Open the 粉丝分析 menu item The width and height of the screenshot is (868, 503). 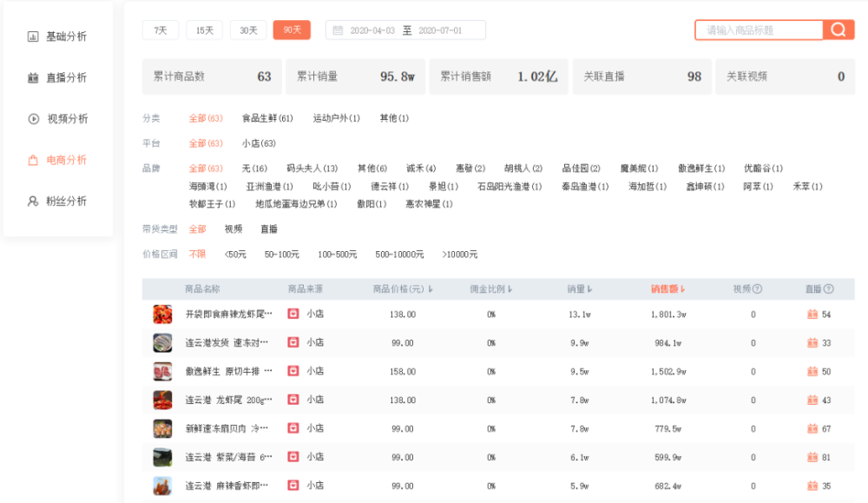66,201
